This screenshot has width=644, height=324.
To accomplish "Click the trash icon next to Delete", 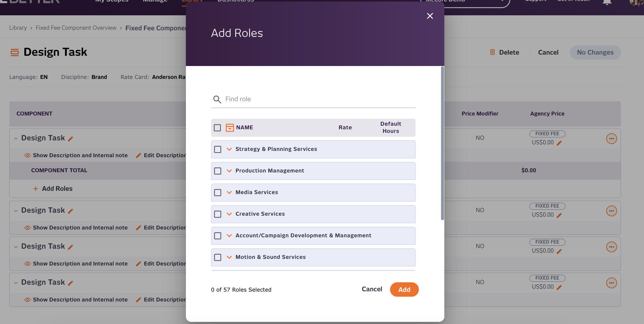I will tap(492, 52).
